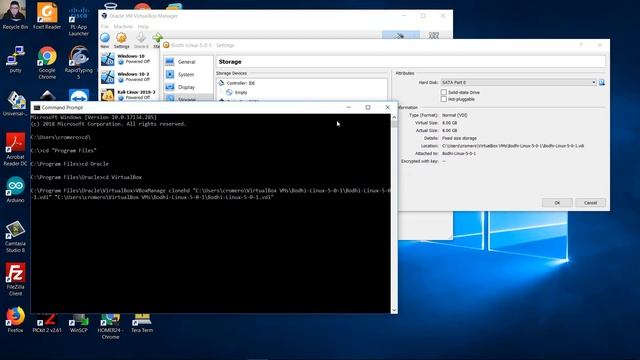Image resolution: width=640 pixels, height=360 pixels.
Task: Open the File menu in VirtualBox Manager
Action: point(104,27)
